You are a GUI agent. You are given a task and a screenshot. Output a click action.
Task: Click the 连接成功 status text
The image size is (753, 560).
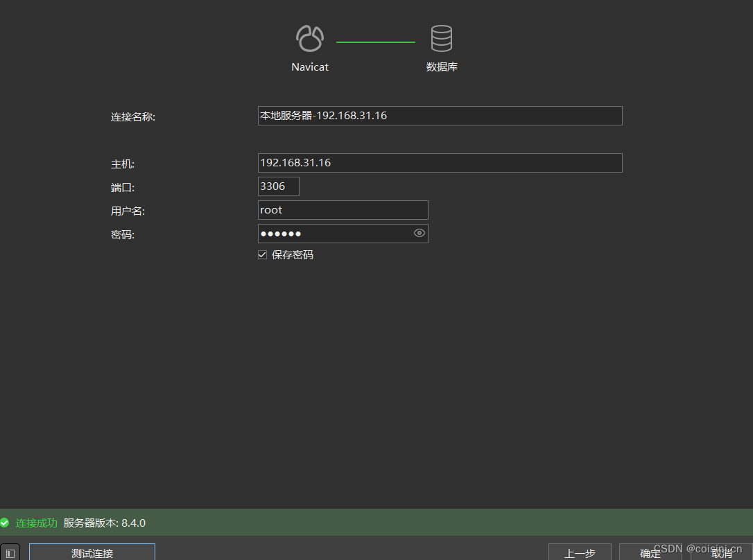(x=37, y=523)
